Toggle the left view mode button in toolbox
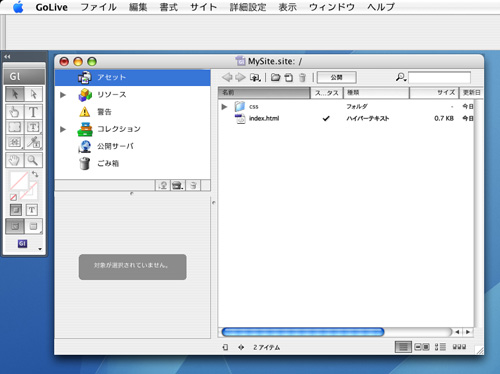The width and height of the screenshot is (500, 374). coord(15,226)
